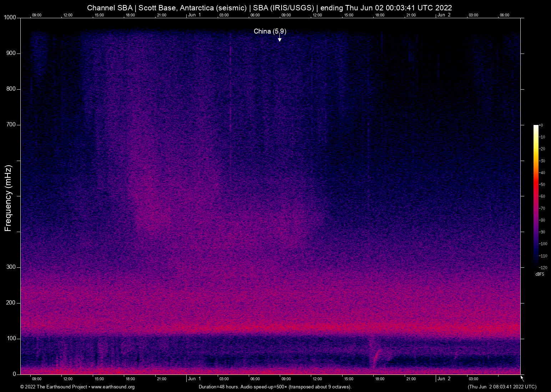Screen dimensions: 551x392
Task: Select the 700 mHz frequency label
Action: click(x=11, y=124)
